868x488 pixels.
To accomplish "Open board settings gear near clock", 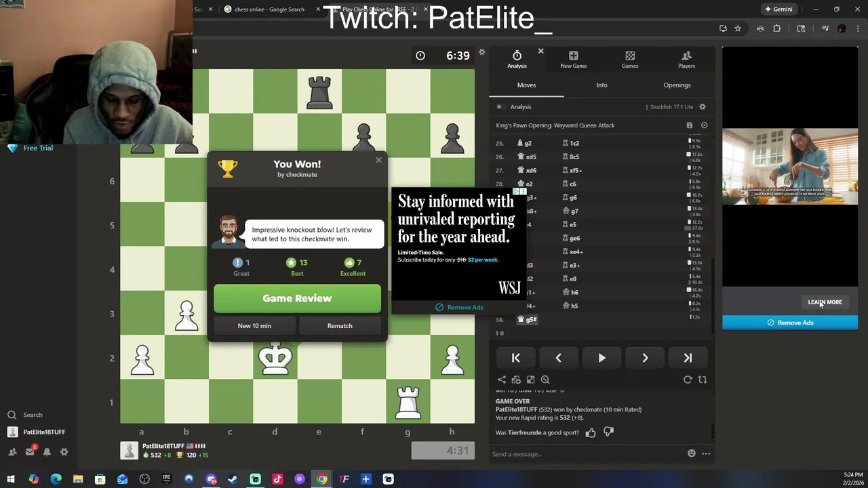I will [481, 52].
